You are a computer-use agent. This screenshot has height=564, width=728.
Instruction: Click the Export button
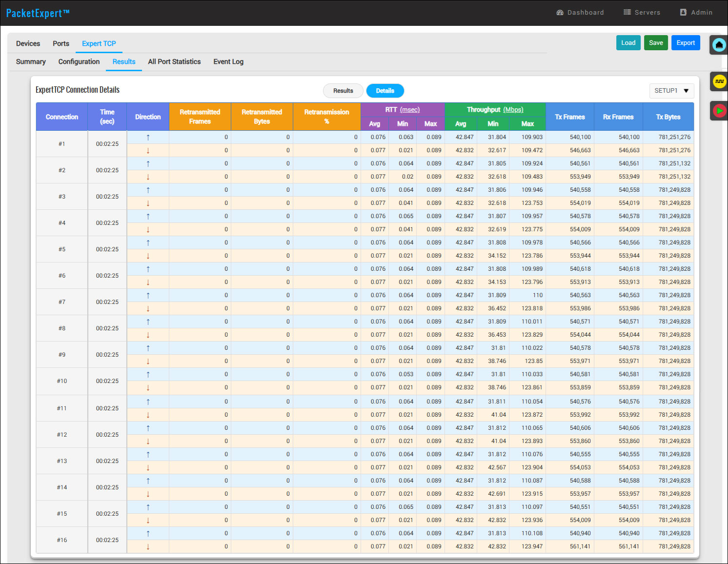pos(686,43)
